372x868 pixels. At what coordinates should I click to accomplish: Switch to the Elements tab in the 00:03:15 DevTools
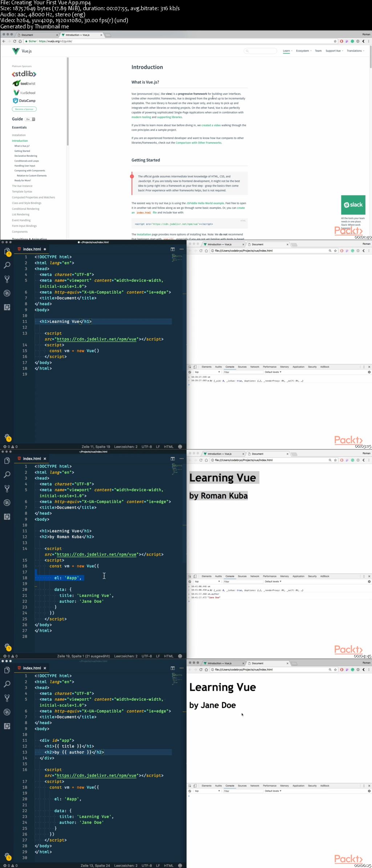[206, 367]
